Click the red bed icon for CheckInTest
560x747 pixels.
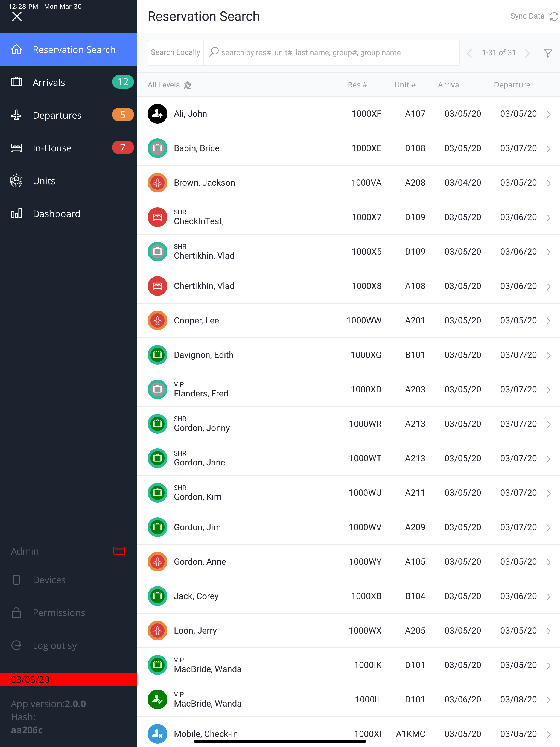click(157, 217)
